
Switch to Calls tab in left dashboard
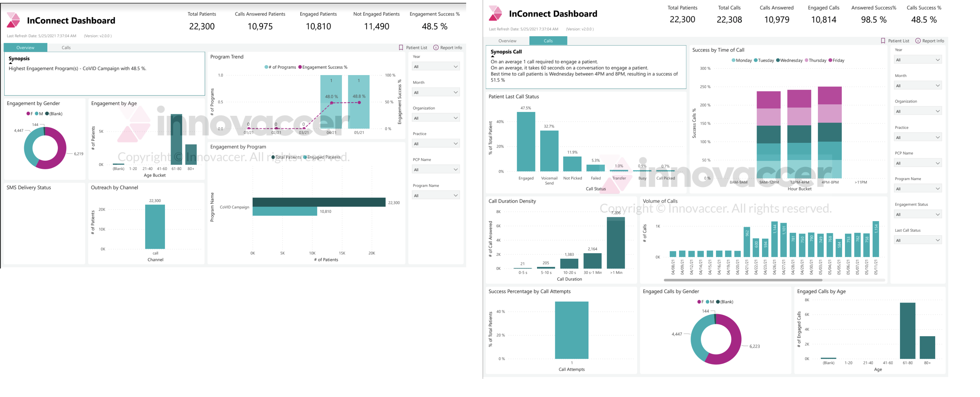click(66, 48)
